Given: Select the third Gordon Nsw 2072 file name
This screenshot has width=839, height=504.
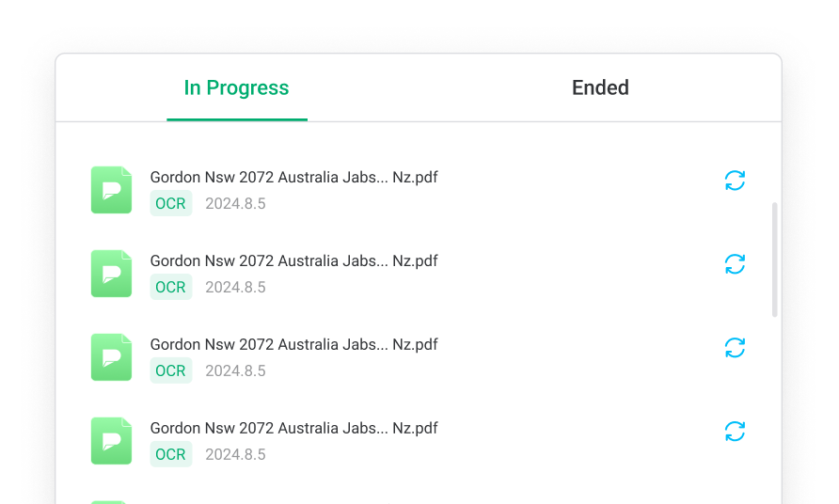Looking at the screenshot, I should 293,344.
